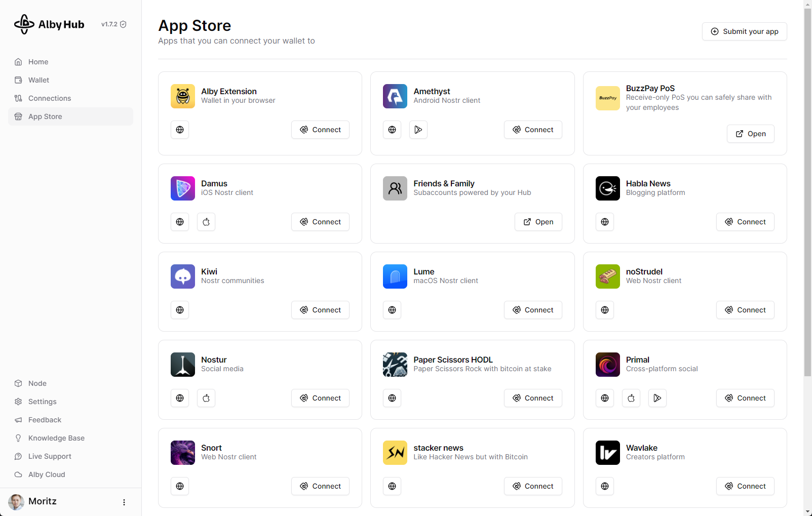
Task: Click the v1.7.2 version shield badge
Action: pos(114,24)
